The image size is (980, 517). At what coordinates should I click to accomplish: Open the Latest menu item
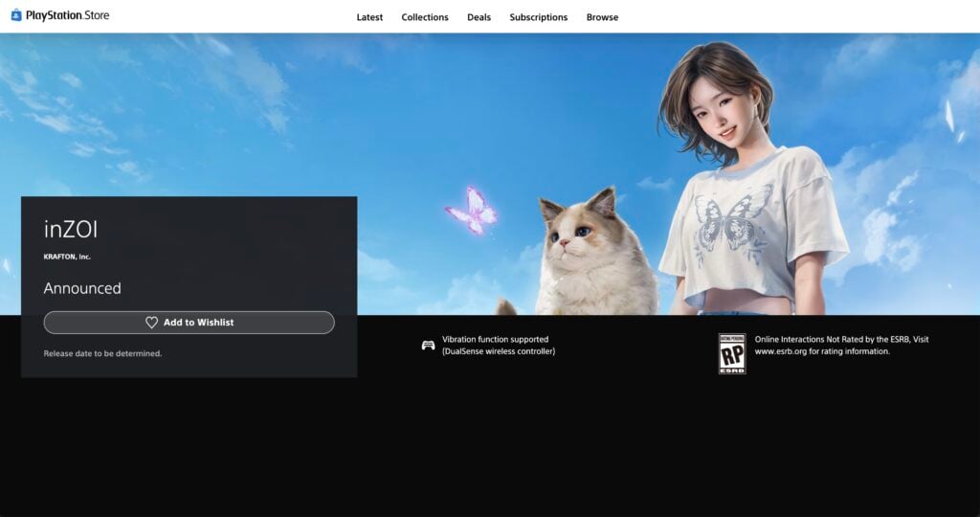point(369,17)
